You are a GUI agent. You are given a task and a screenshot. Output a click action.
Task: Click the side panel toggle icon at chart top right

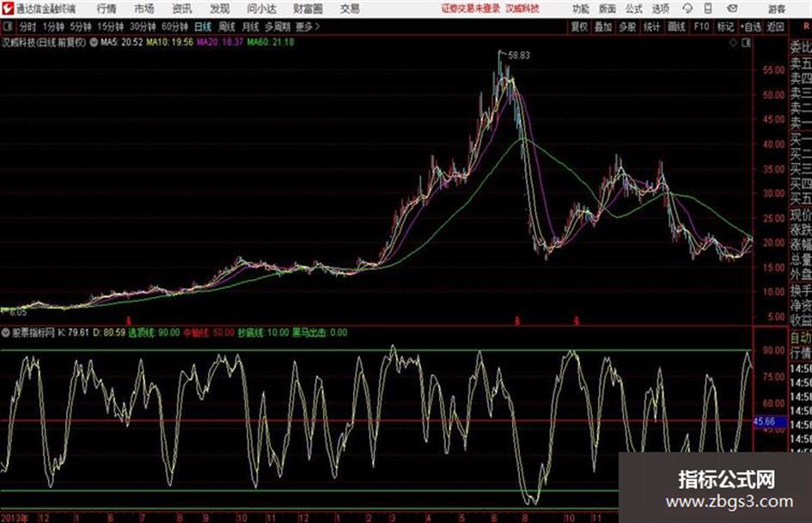point(746,43)
